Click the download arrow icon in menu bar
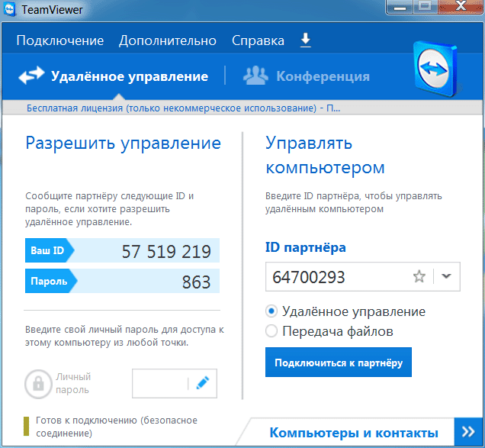The image size is (485, 448). (x=306, y=40)
